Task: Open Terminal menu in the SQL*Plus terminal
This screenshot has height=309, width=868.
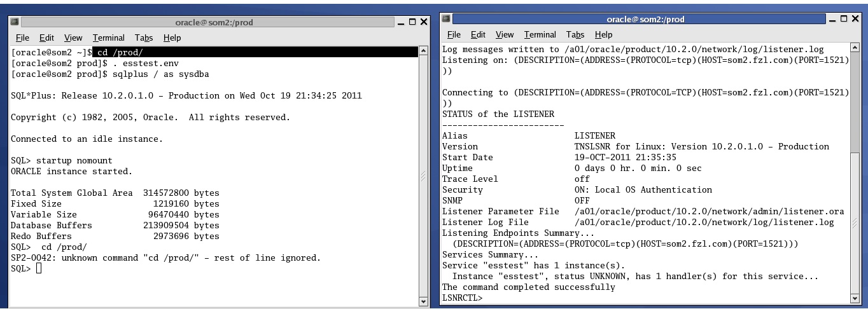Action: [108, 38]
